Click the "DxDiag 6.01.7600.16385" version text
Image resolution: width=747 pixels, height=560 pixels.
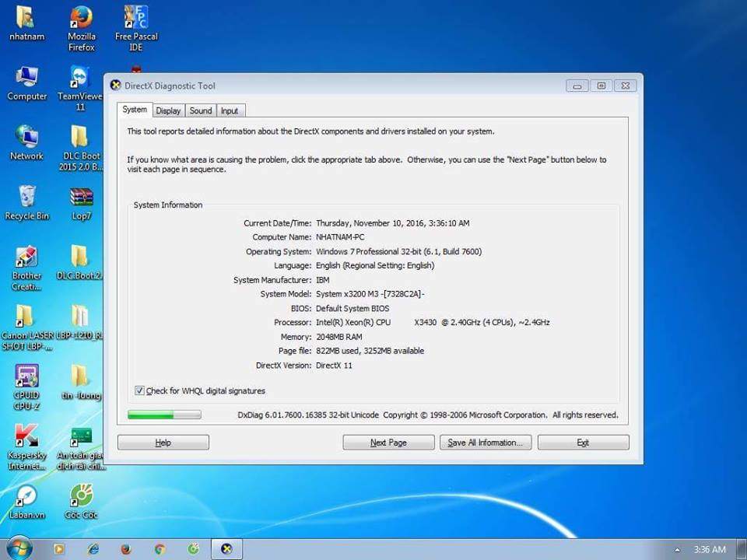tap(282, 415)
